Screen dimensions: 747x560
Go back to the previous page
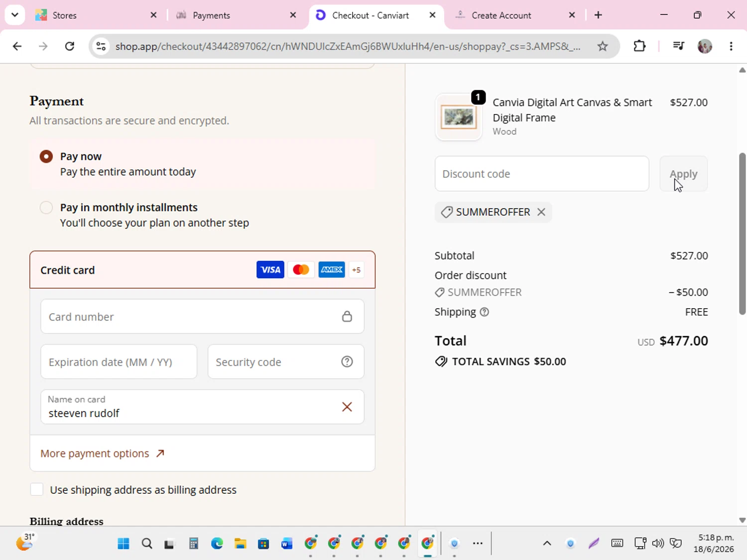17,46
